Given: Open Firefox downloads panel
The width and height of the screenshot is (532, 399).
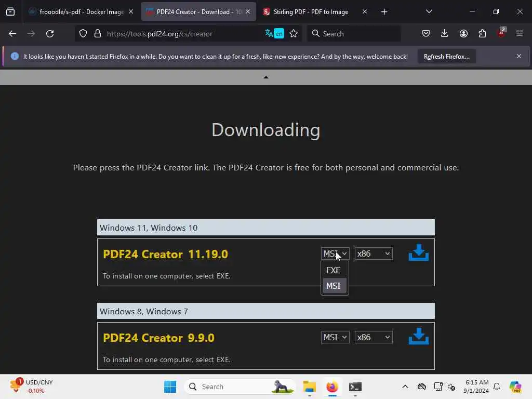Looking at the screenshot, I should [445, 34].
